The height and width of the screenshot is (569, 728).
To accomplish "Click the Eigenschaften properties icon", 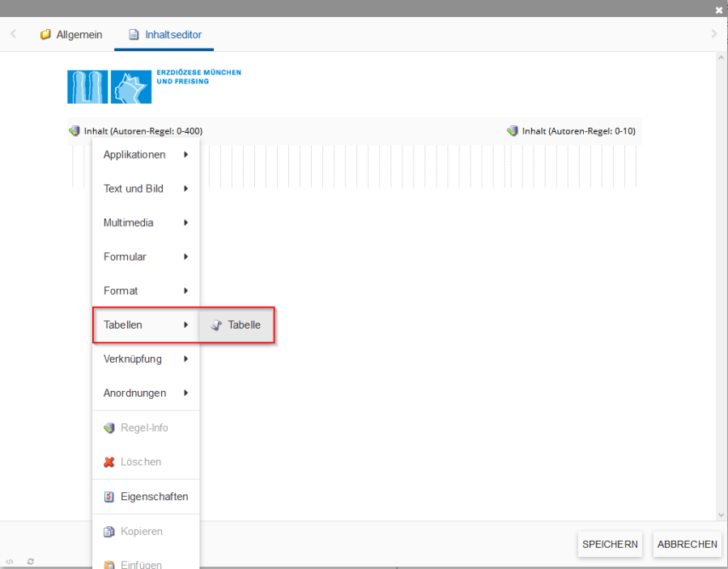I will click(109, 497).
